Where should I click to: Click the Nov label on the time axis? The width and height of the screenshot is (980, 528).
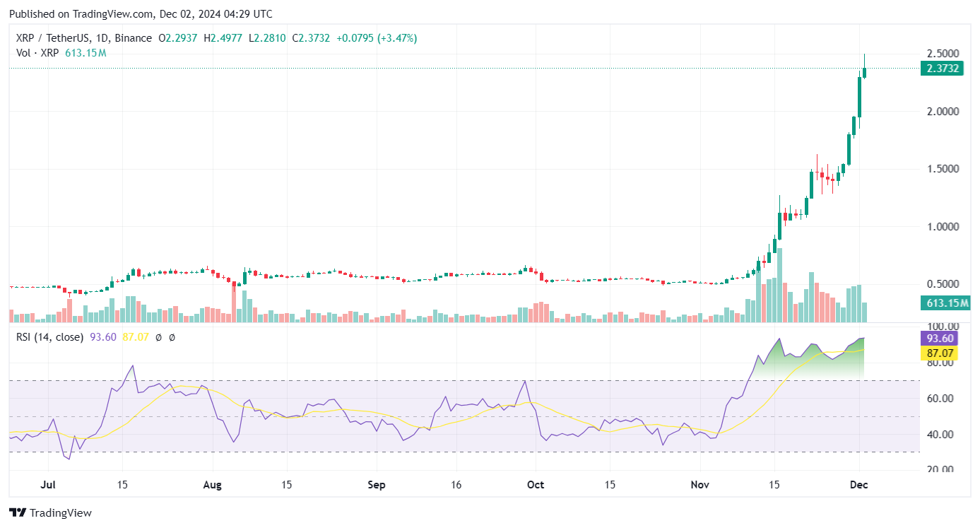click(699, 485)
